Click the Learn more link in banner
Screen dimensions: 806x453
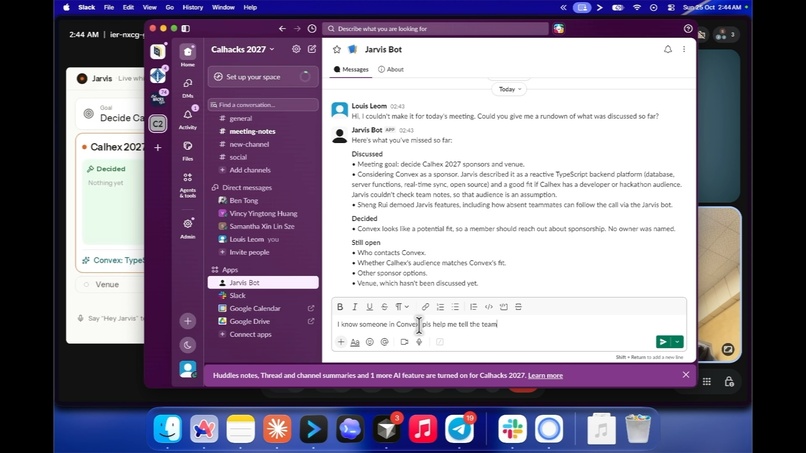[x=545, y=375]
